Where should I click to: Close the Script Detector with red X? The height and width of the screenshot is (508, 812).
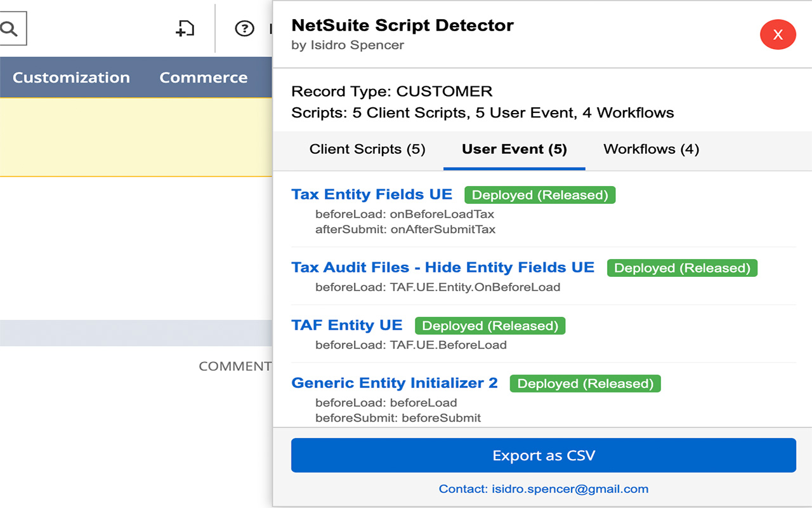pyautogui.click(x=778, y=35)
